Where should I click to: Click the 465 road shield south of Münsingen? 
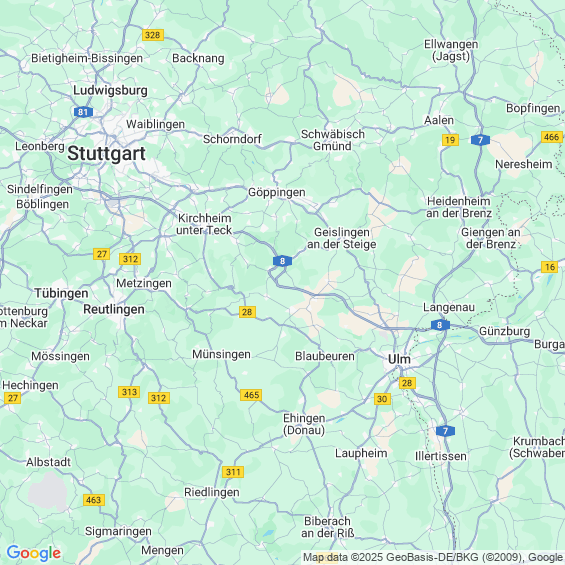click(251, 395)
